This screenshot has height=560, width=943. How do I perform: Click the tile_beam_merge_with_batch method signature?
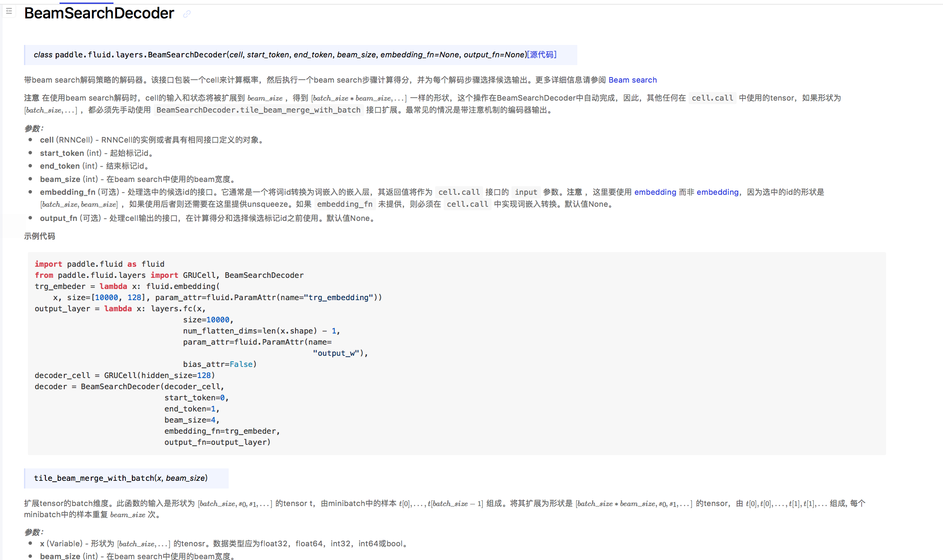(121, 478)
